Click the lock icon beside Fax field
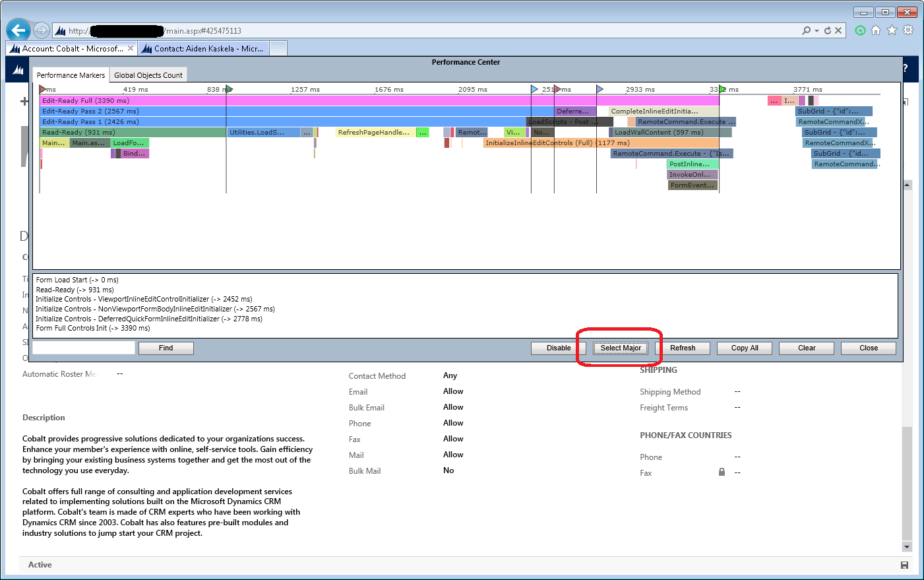The height and width of the screenshot is (580, 924). pos(722,472)
